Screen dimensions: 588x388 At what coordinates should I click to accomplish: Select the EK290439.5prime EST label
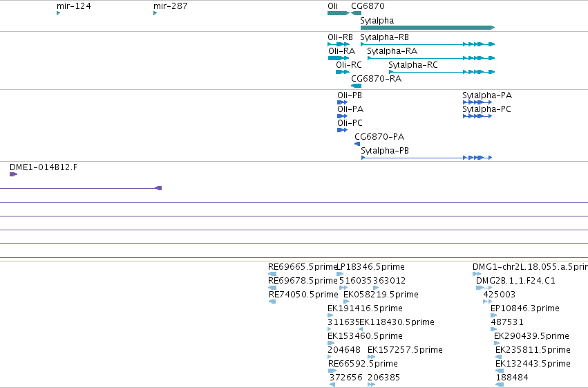(531, 336)
